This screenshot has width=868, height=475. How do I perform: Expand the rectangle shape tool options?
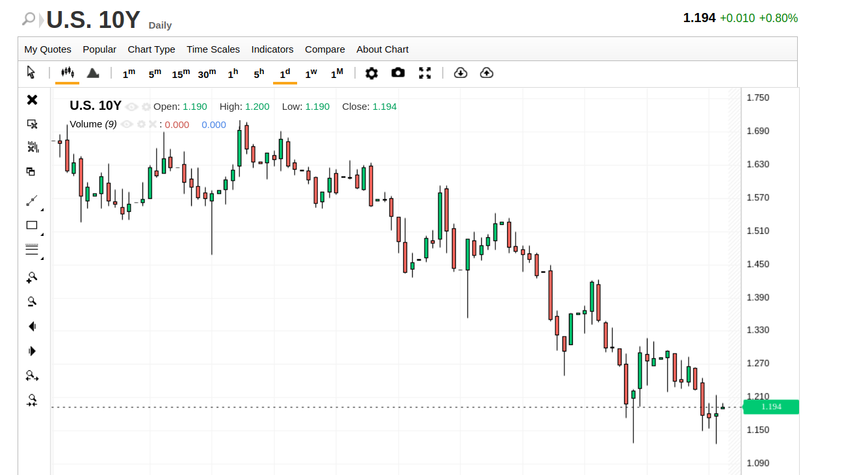[42, 233]
